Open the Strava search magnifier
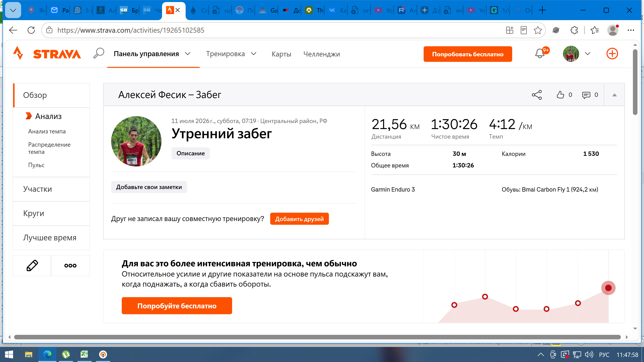 98,53
